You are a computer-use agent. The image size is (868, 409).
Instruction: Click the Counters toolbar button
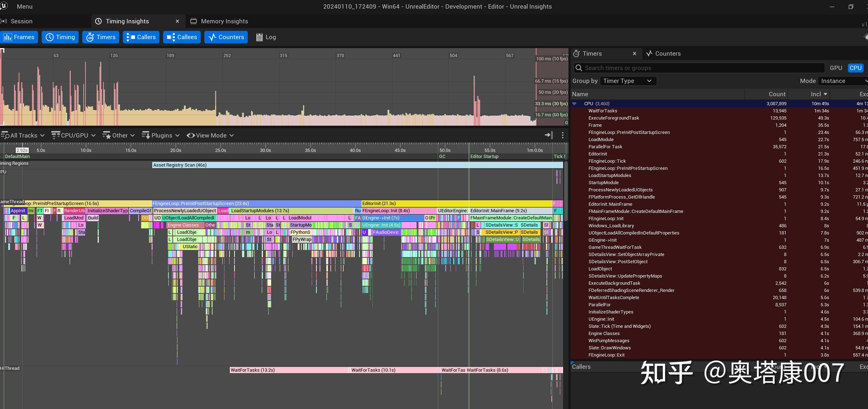pyautogui.click(x=226, y=37)
